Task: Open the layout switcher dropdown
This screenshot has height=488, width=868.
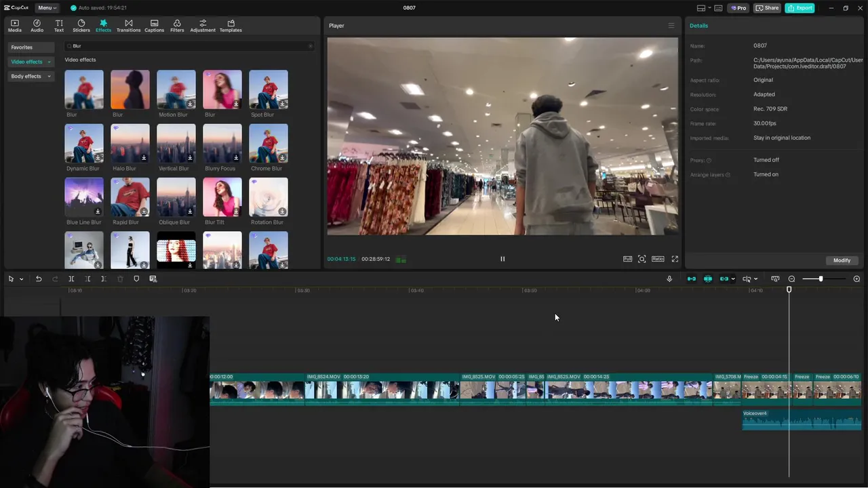Action: pyautogui.click(x=704, y=8)
